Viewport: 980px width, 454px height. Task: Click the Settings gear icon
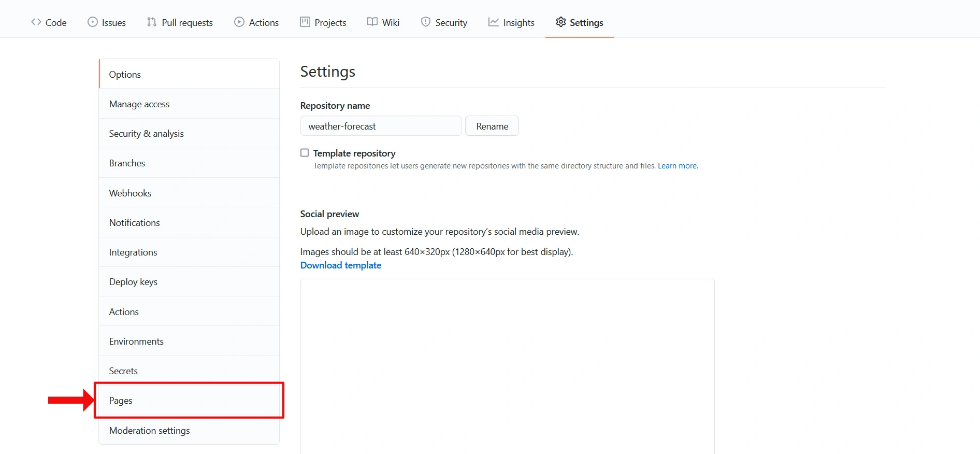click(x=561, y=22)
